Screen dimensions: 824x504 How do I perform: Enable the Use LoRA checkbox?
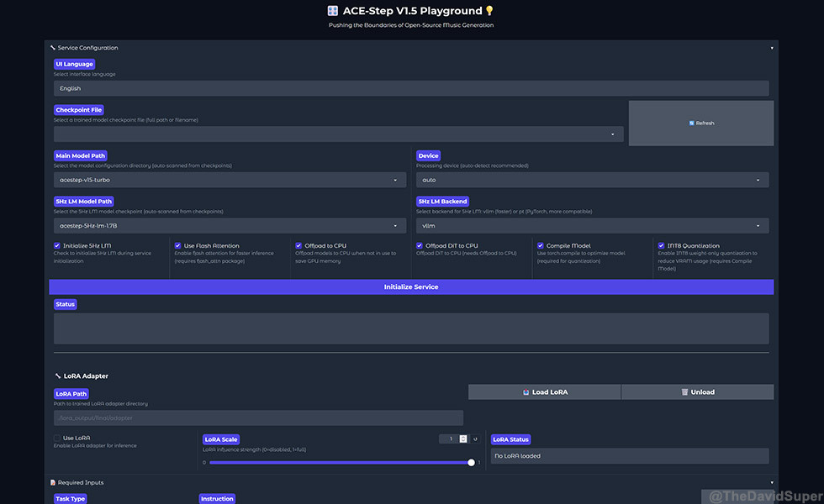pos(57,438)
